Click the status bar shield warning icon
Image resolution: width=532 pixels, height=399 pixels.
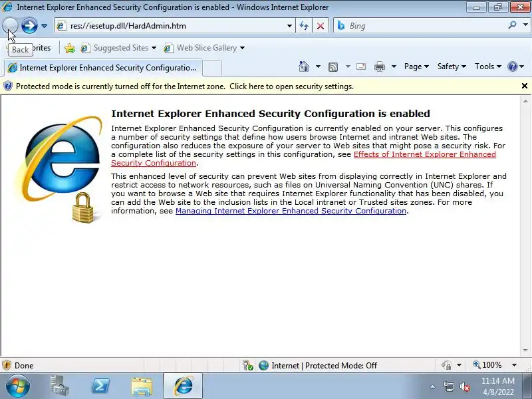7,365
